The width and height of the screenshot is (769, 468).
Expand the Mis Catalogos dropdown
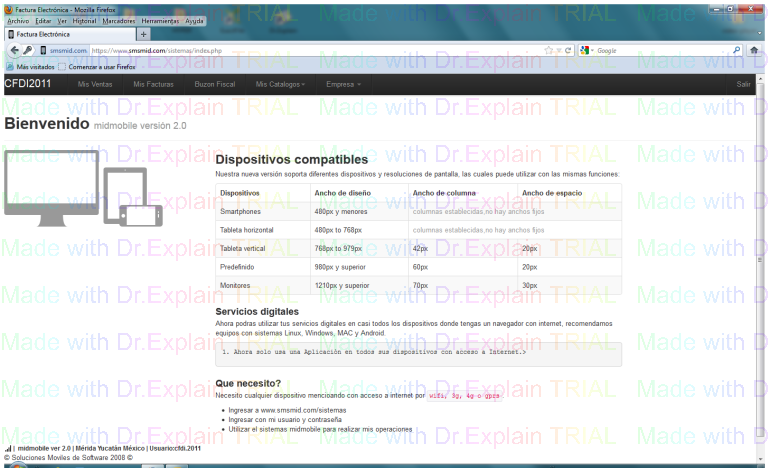(280, 84)
